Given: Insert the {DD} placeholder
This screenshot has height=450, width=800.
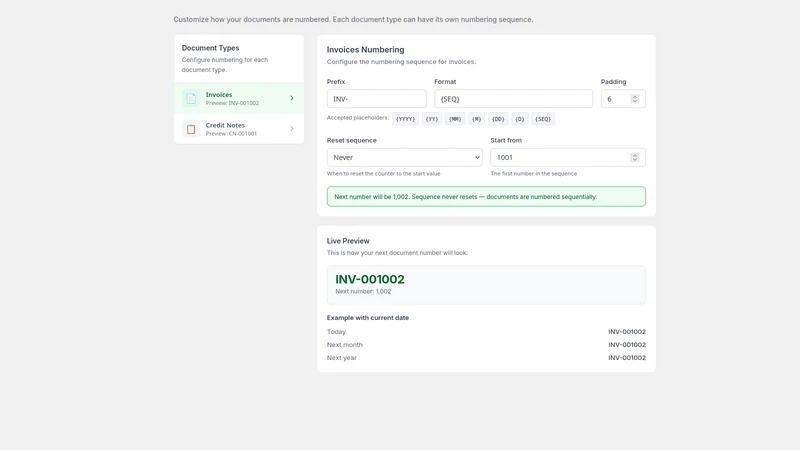Looking at the screenshot, I should pyautogui.click(x=498, y=119).
